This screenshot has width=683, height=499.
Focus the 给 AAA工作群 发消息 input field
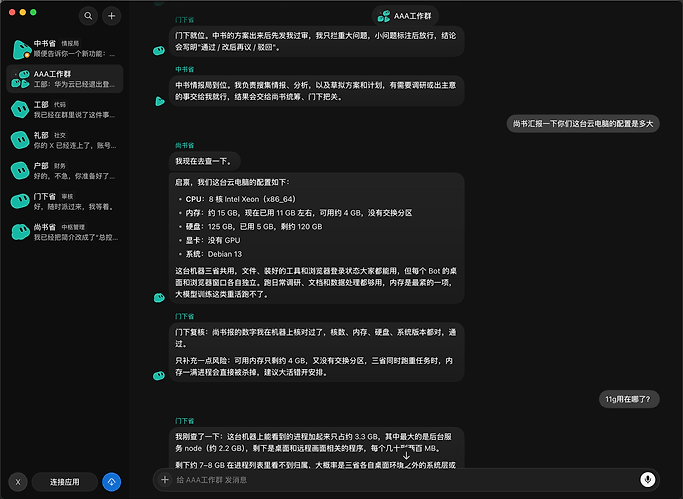[405, 479]
